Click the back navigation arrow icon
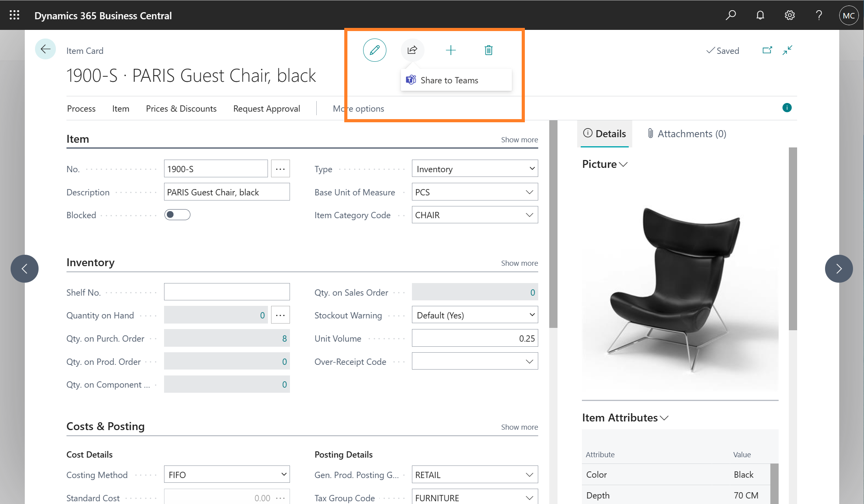864x504 pixels. pos(46,49)
